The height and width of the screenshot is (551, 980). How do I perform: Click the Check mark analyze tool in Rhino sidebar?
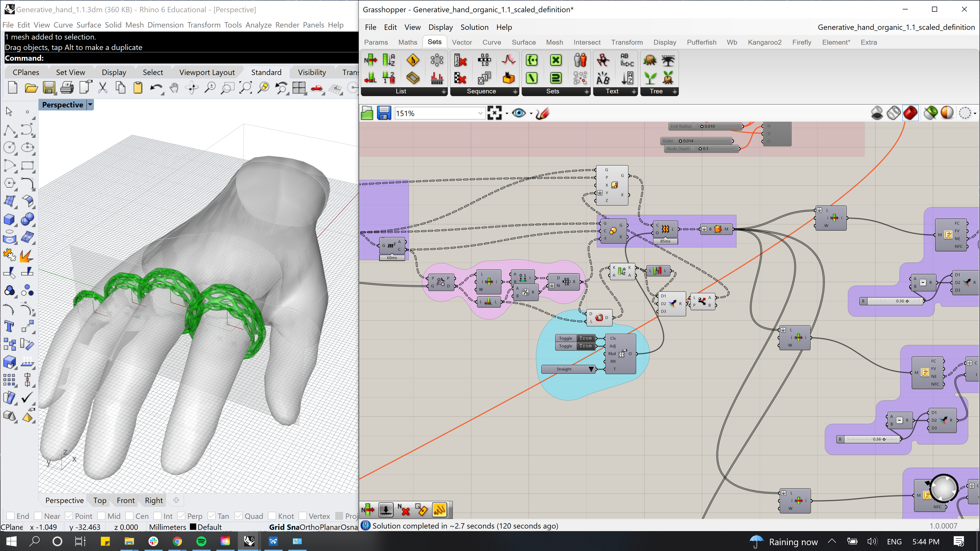click(x=27, y=398)
